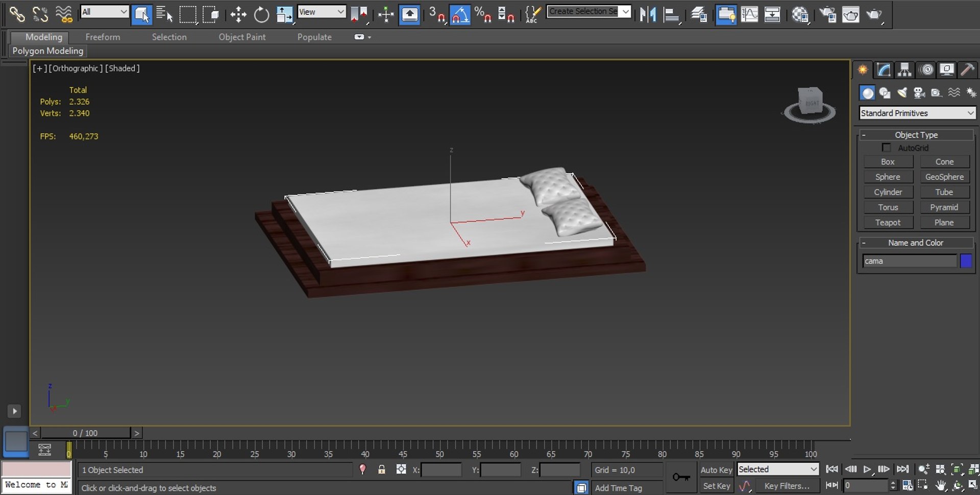Open the Layer Manager
The width and height of the screenshot is (980, 495).
click(x=699, y=14)
